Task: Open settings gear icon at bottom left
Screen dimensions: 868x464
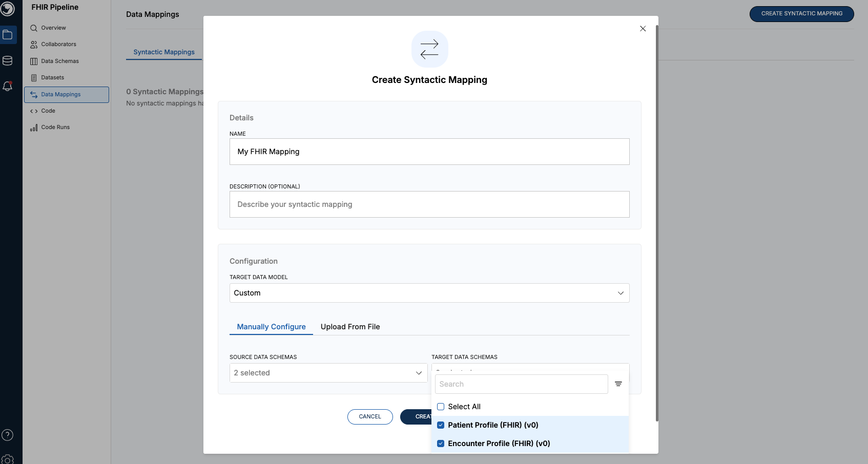Action: coord(8,459)
